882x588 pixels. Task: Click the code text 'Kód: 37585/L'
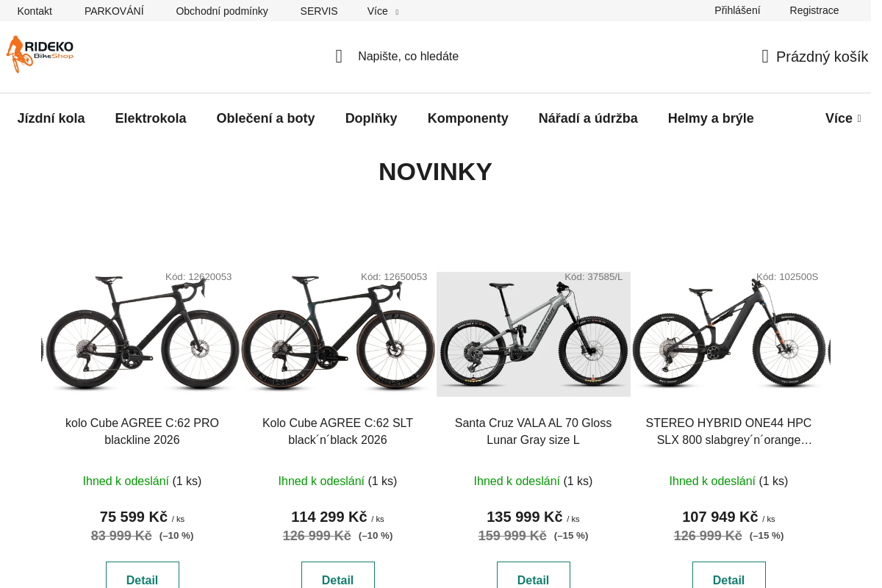tap(593, 277)
